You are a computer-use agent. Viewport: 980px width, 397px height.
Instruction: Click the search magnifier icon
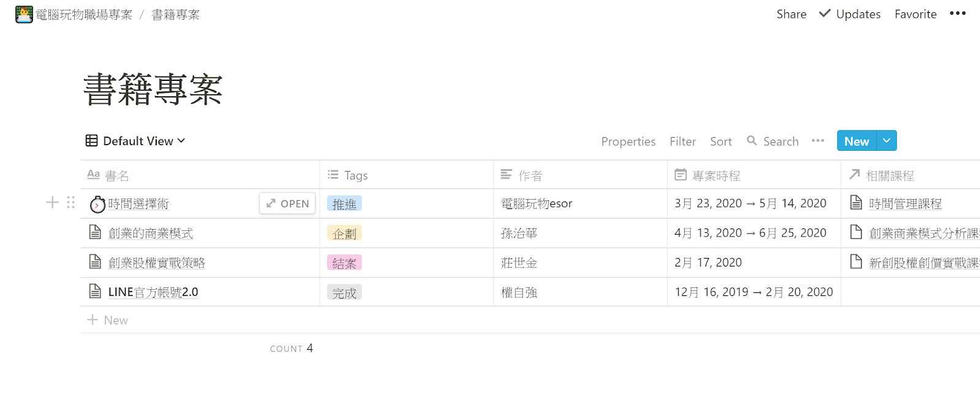(x=752, y=141)
